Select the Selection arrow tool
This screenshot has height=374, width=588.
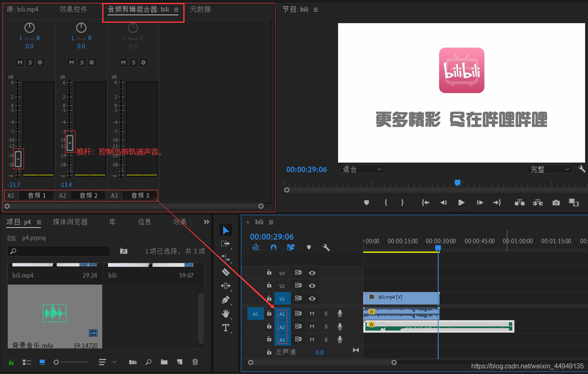tap(226, 230)
